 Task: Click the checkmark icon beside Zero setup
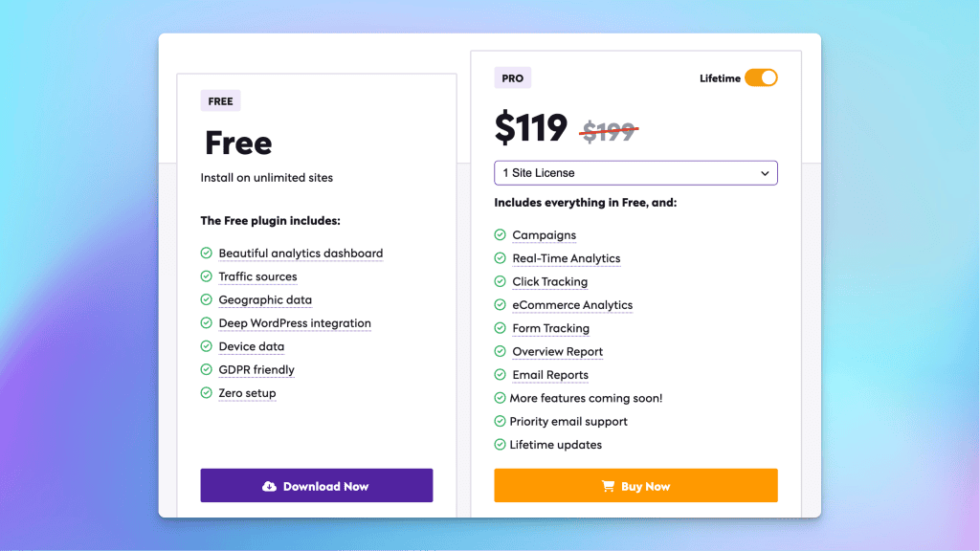(207, 393)
